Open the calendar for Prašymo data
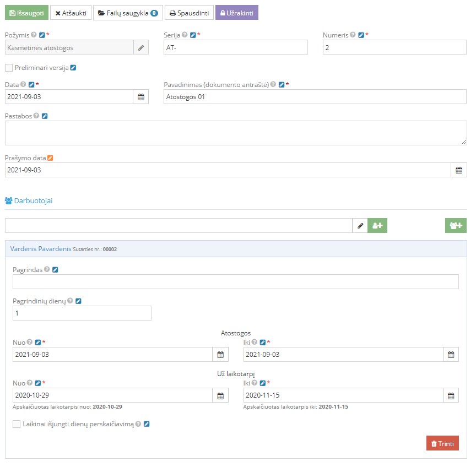Viewport: 476px width, 467px height. (x=459, y=170)
